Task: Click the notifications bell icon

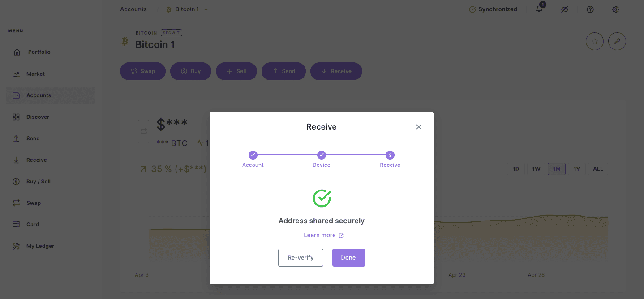Action: pyautogui.click(x=539, y=9)
